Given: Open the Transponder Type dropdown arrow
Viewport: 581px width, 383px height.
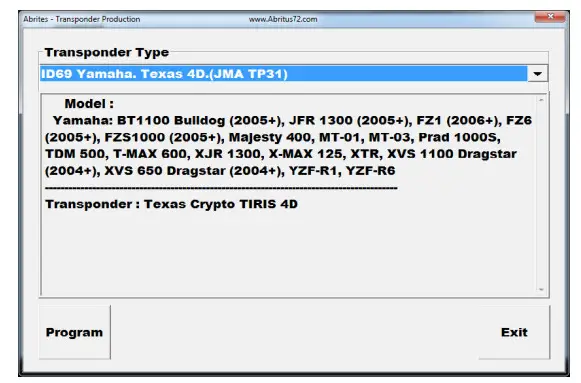Looking at the screenshot, I should 537,74.
